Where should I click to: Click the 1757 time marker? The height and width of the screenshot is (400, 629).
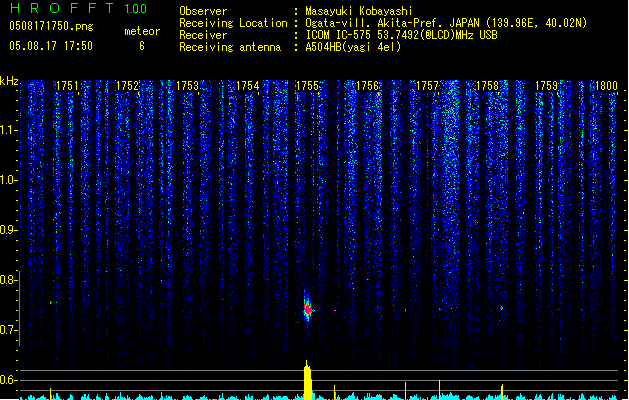pyautogui.click(x=427, y=86)
